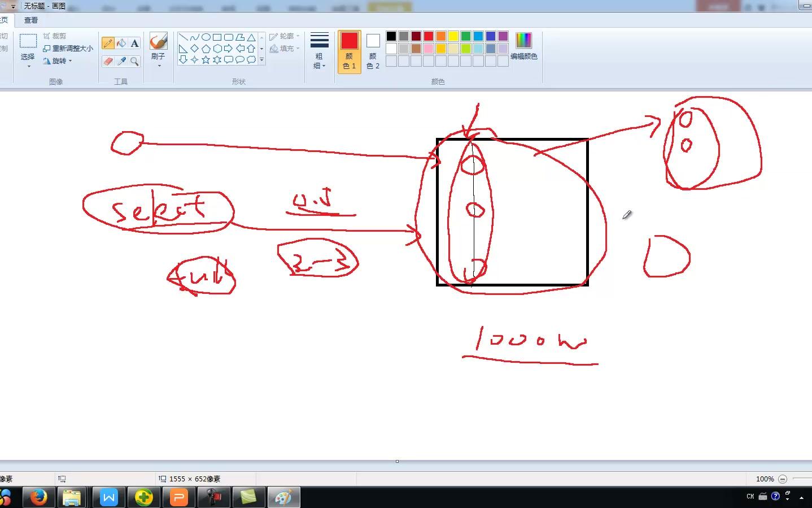
Task: Open the 旋转 rotate dropdown
Action: (58, 61)
